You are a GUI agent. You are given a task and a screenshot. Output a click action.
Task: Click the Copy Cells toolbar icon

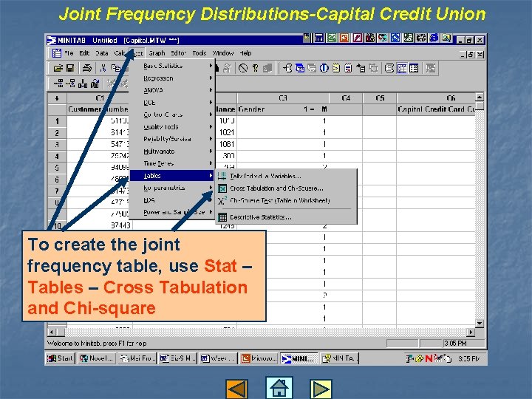pos(115,68)
